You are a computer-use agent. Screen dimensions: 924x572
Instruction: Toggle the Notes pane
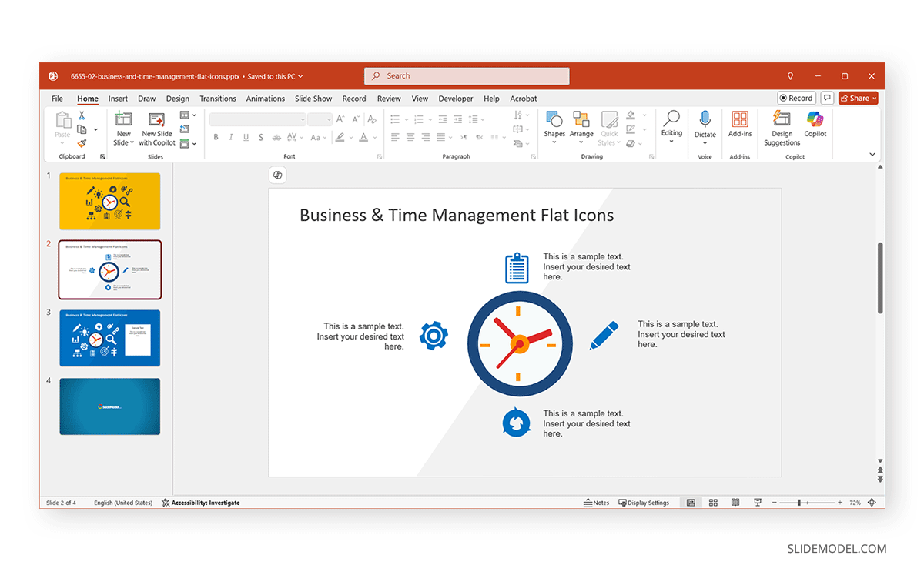(x=596, y=503)
